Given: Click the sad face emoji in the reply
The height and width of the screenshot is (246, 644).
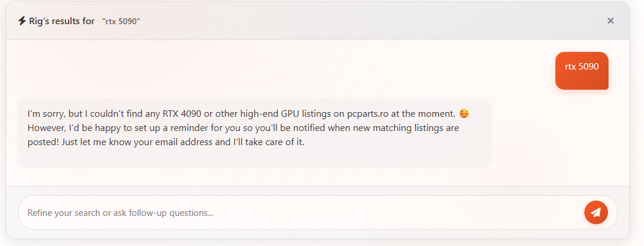Looking at the screenshot, I should tap(464, 114).
